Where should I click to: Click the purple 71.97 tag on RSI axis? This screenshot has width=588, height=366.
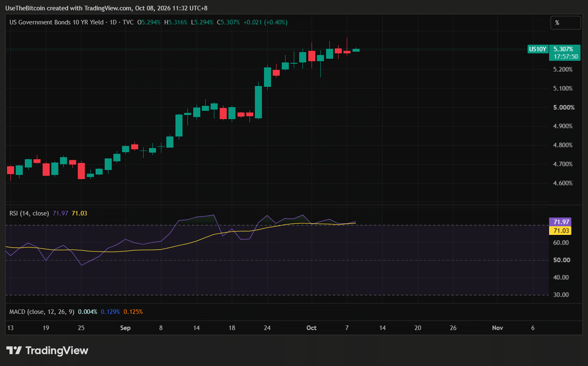[x=560, y=222]
